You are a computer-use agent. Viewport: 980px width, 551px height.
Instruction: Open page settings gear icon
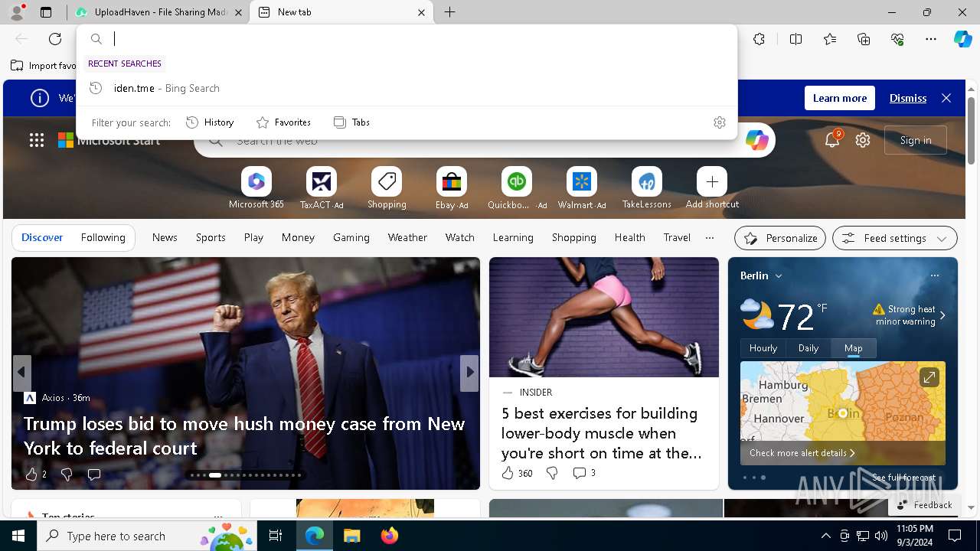(863, 140)
